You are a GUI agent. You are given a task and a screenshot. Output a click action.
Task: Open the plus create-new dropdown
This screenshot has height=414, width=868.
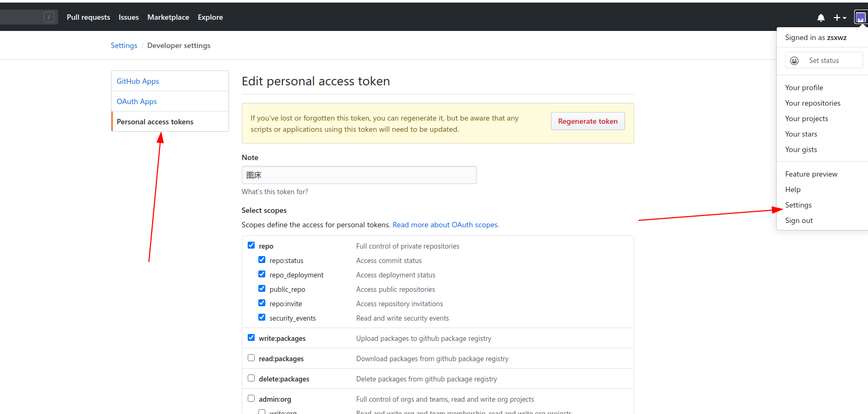coord(840,18)
